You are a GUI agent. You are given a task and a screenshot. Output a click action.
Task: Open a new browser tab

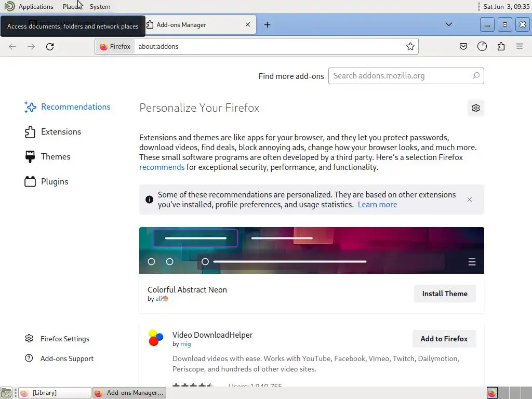tap(268, 25)
